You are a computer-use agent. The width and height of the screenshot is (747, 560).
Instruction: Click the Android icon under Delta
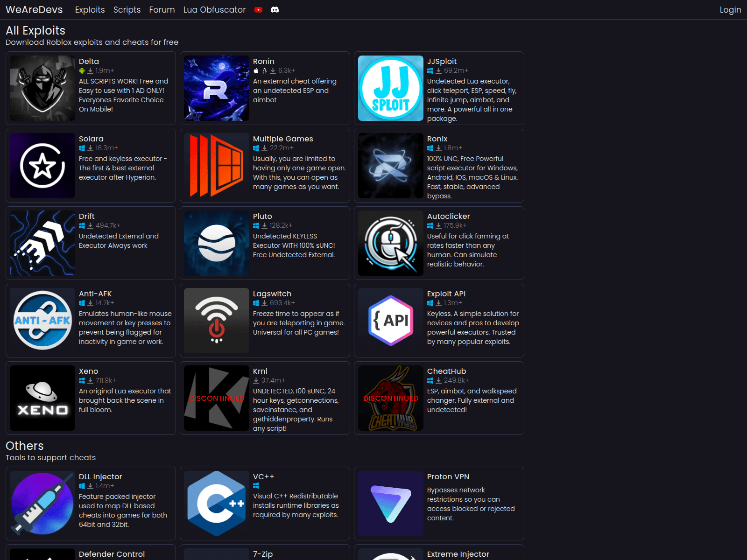point(82,71)
